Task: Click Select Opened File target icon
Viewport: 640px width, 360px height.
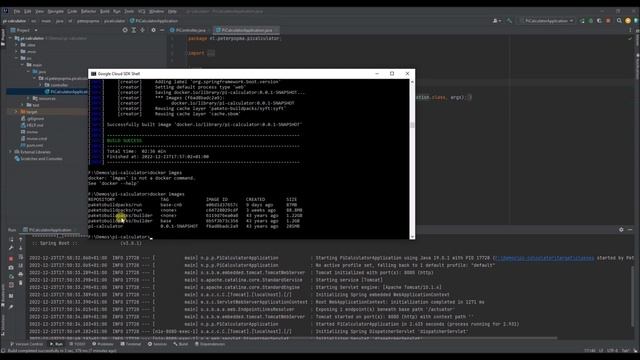Action: [125, 30]
